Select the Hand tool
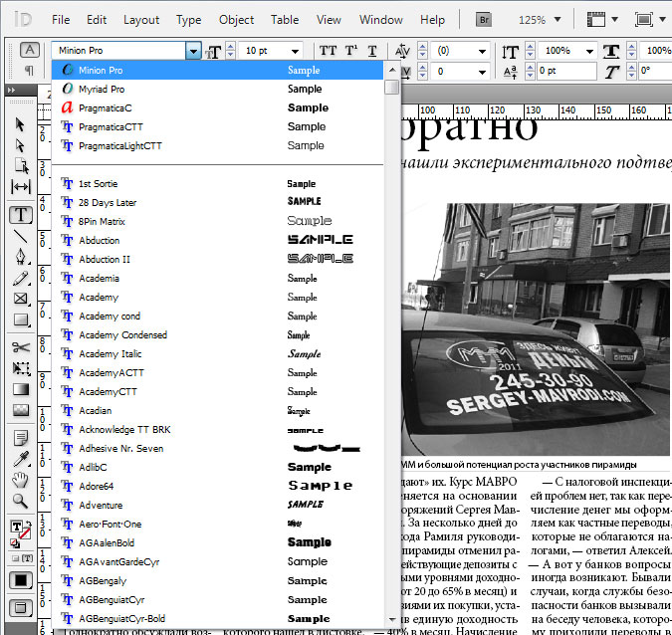The width and height of the screenshot is (672, 635). pos(21,480)
